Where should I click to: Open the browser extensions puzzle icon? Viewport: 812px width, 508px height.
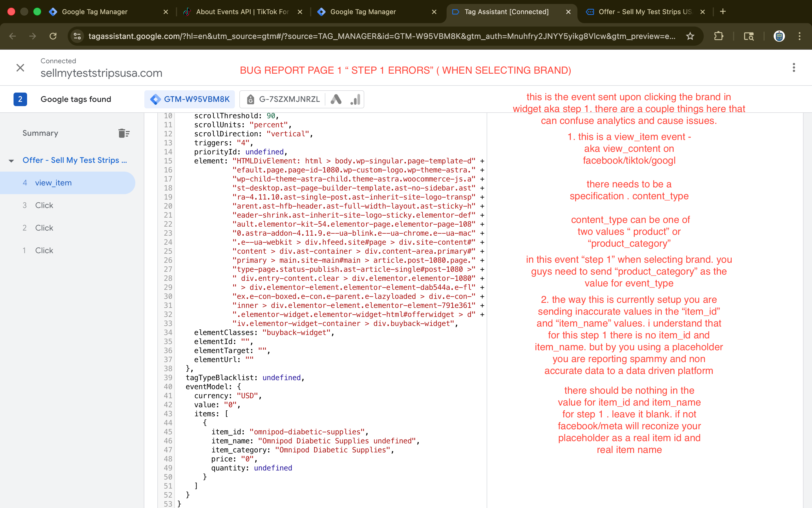point(718,36)
